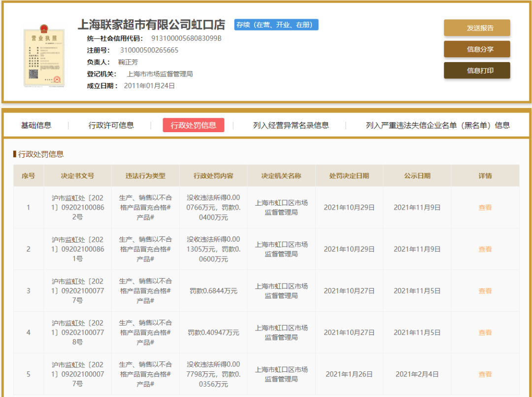Click document number ending 092021000861号
532x397 pixels.
click(78, 249)
